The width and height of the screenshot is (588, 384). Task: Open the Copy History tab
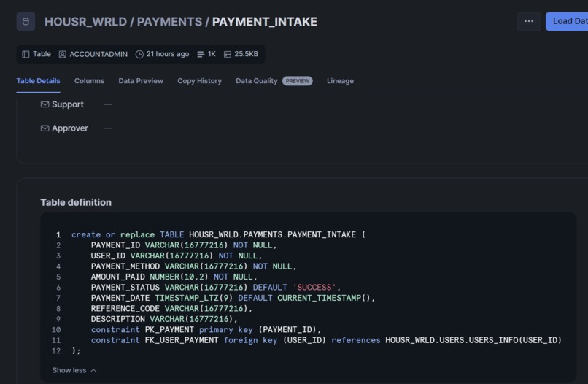pyautogui.click(x=199, y=81)
